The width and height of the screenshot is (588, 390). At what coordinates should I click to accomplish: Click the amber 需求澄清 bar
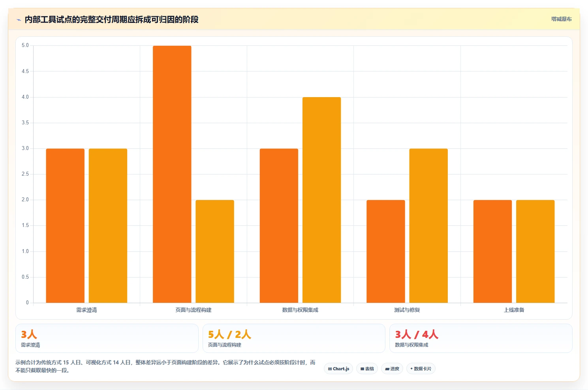(108, 226)
